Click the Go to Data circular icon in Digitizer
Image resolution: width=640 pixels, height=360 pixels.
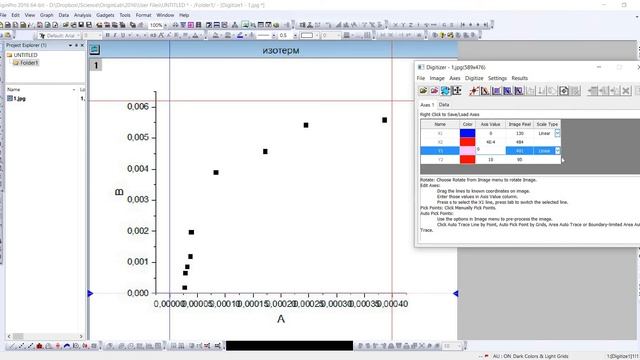tap(564, 91)
